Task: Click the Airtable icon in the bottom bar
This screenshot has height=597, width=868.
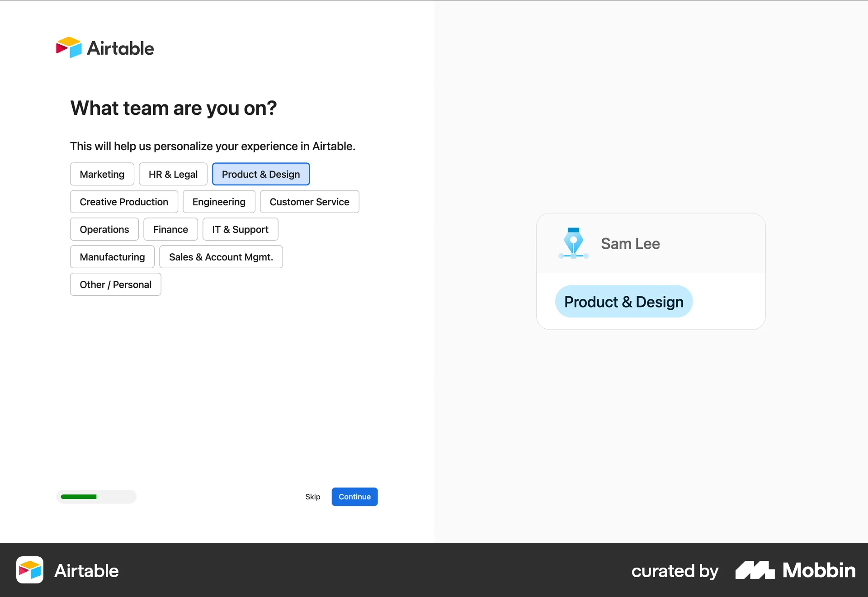Action: tap(29, 570)
